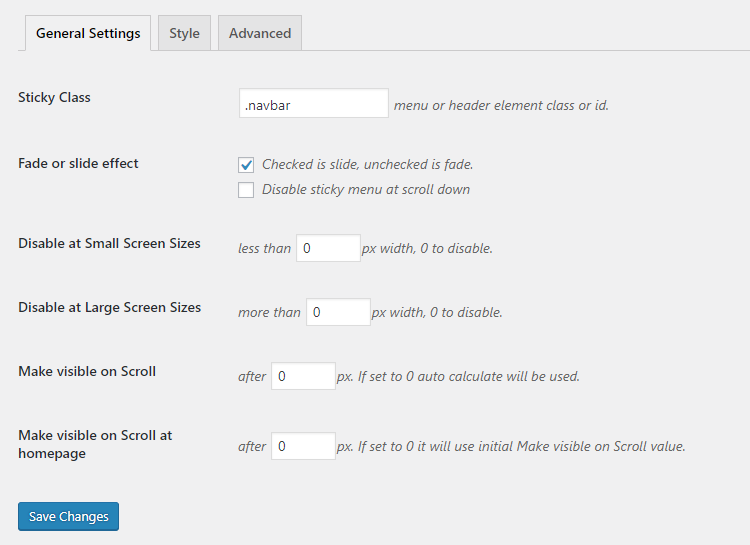Enable the disable sticky menu checkbox
Screen dimensions: 750x545
click(x=246, y=190)
